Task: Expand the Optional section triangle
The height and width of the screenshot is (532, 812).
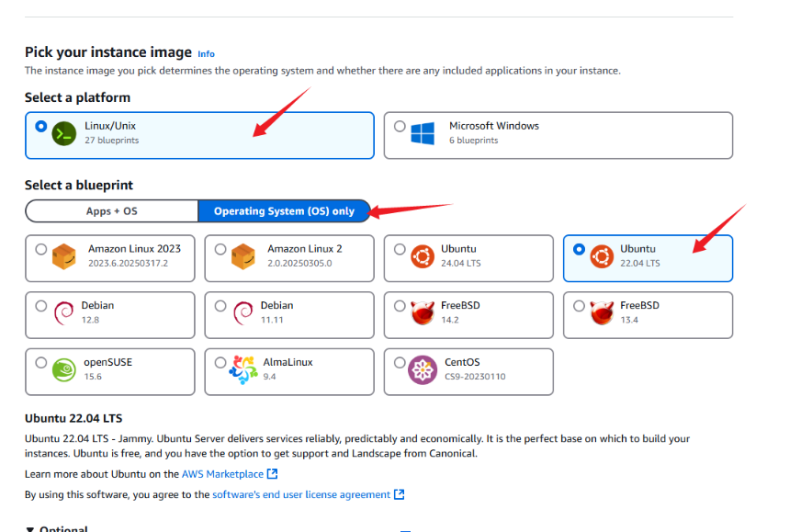Action: pyautogui.click(x=30, y=529)
